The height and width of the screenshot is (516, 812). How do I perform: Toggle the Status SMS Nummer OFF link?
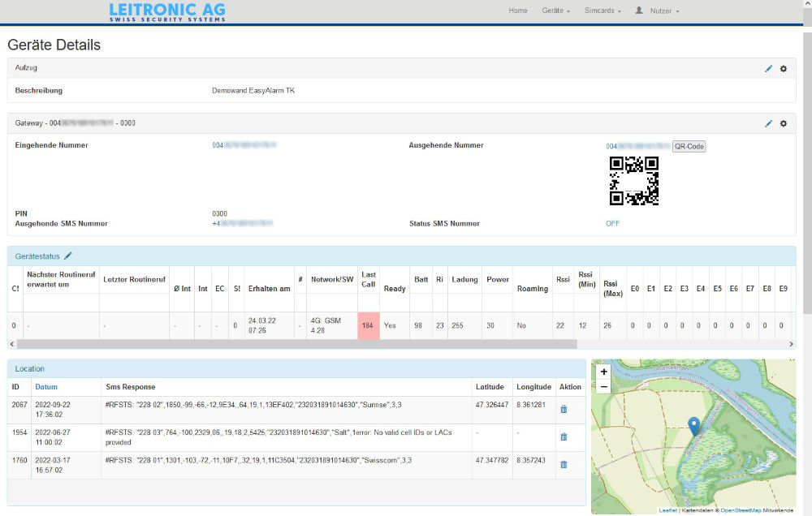click(x=612, y=223)
